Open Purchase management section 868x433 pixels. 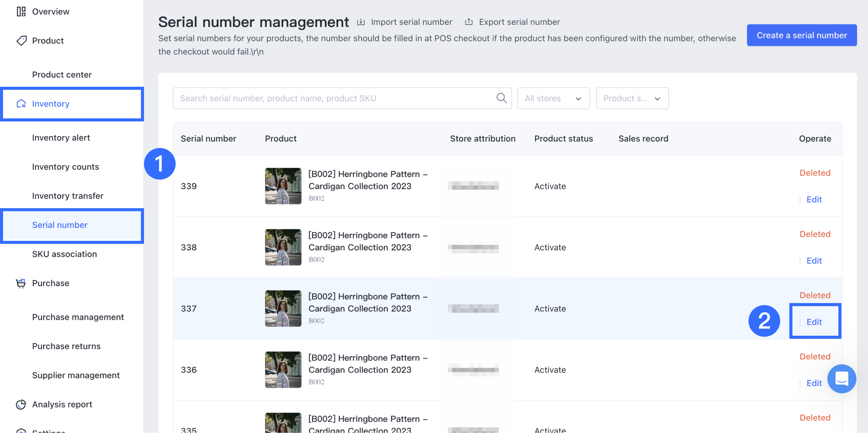tap(78, 317)
